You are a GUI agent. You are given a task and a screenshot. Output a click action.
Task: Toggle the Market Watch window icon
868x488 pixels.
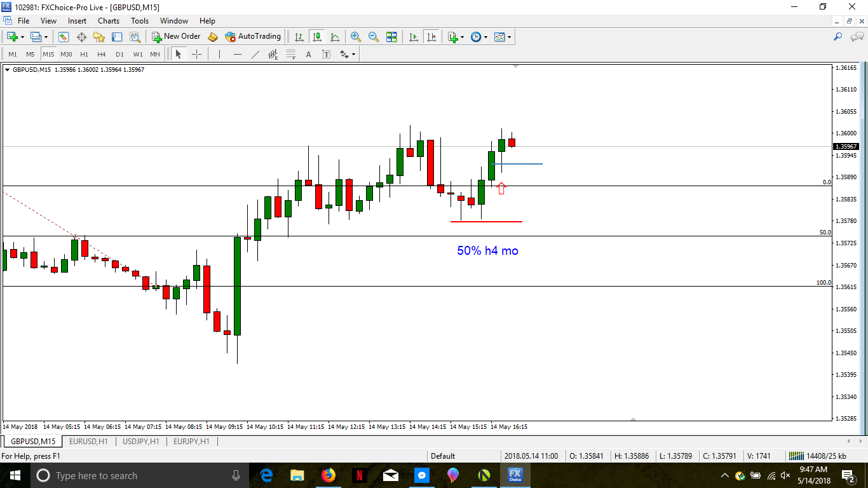(x=64, y=37)
